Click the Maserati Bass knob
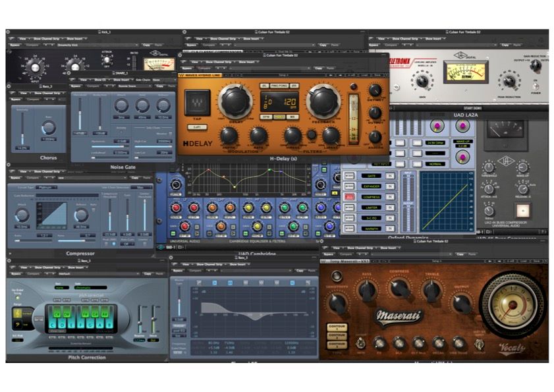This screenshot has width=554, height=392. [367, 290]
